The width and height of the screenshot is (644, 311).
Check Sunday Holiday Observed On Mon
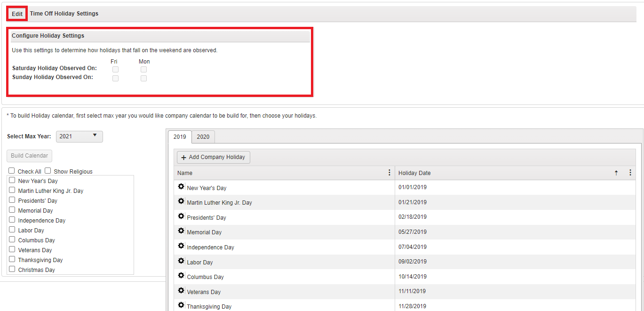coord(143,78)
